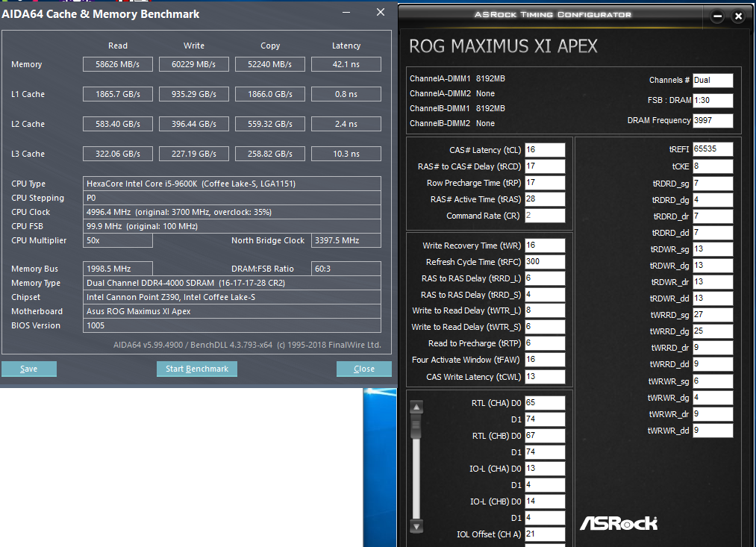Click the Memory Latency value 42.1 ns
The image size is (756, 547).
(x=346, y=64)
